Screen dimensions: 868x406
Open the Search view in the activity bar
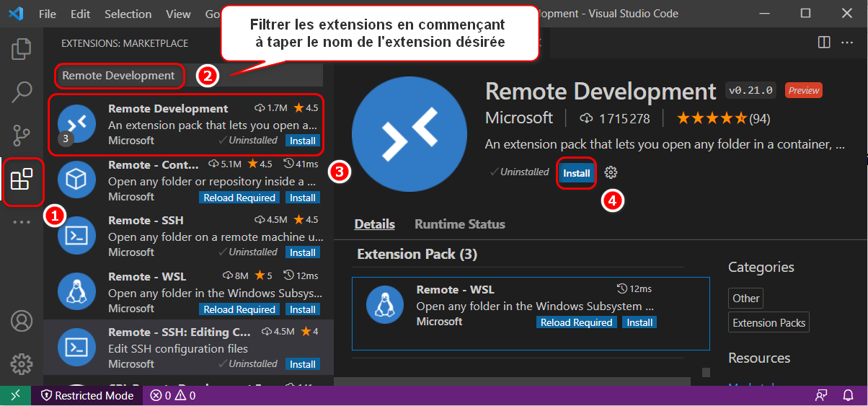(22, 92)
